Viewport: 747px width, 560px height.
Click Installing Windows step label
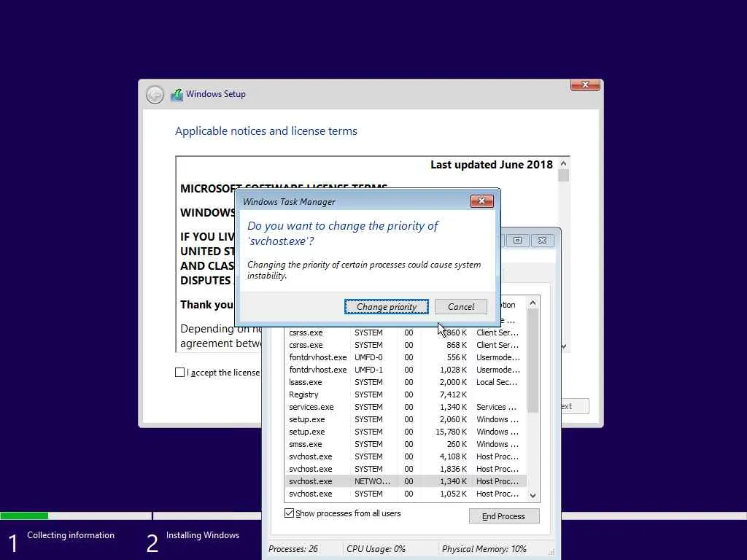coord(203,534)
